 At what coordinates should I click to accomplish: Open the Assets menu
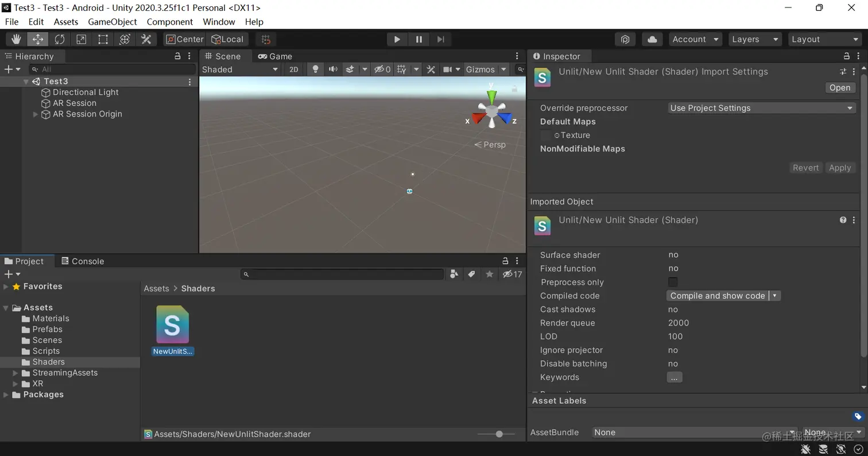click(x=66, y=22)
